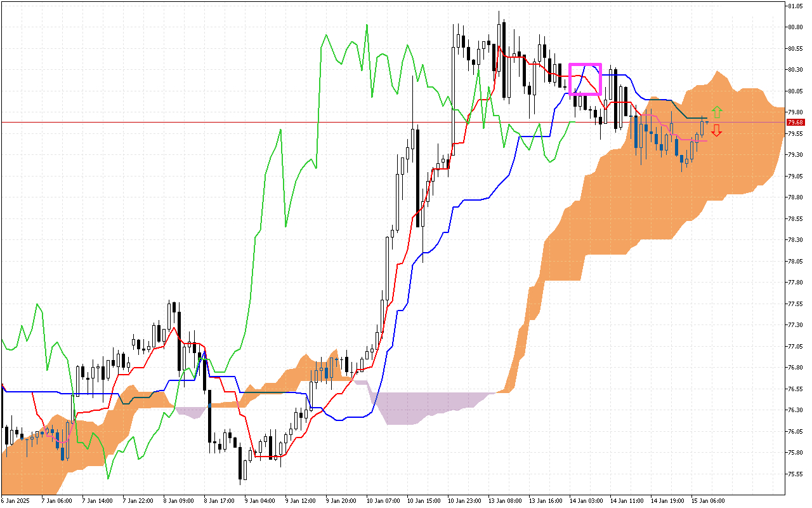Click the 77.80 price axis label
This screenshot has height=508, width=812.
click(796, 283)
